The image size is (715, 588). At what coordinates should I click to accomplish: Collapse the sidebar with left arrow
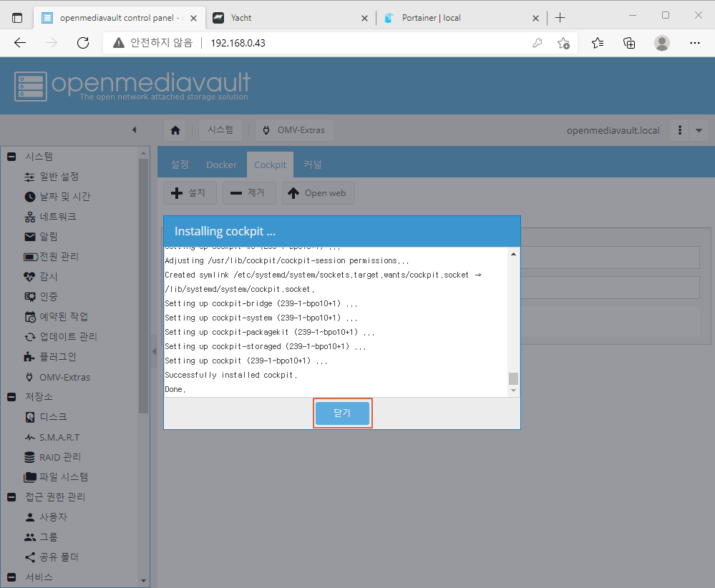[134, 130]
